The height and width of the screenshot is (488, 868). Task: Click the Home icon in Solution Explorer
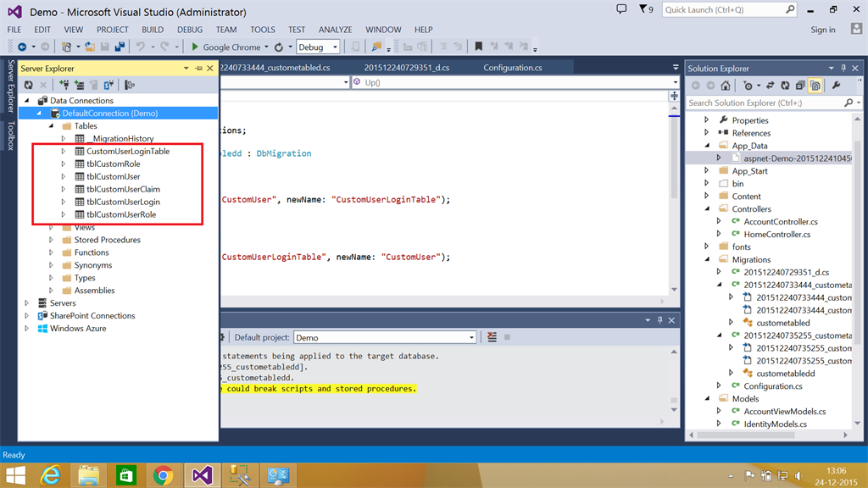pos(726,86)
